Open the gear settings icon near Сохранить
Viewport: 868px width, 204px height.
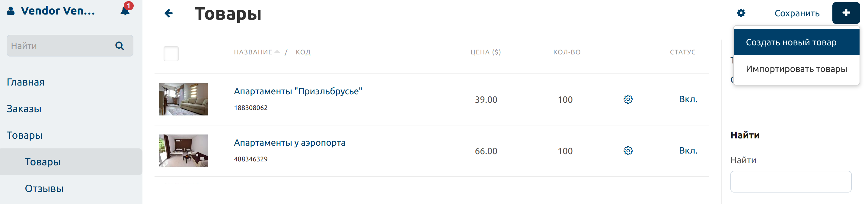pos(741,13)
